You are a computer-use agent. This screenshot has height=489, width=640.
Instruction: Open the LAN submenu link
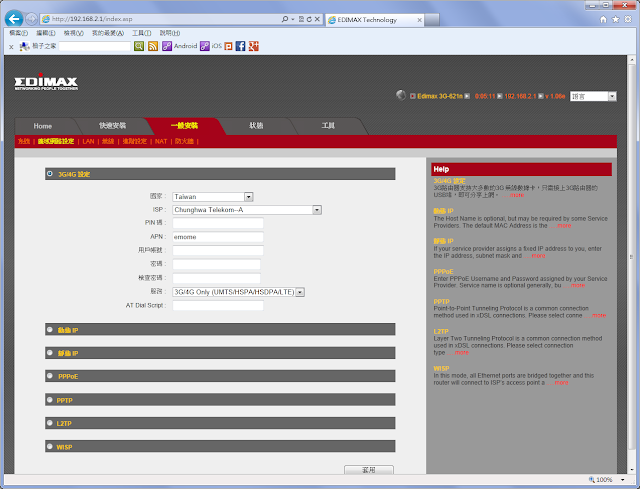point(88,141)
